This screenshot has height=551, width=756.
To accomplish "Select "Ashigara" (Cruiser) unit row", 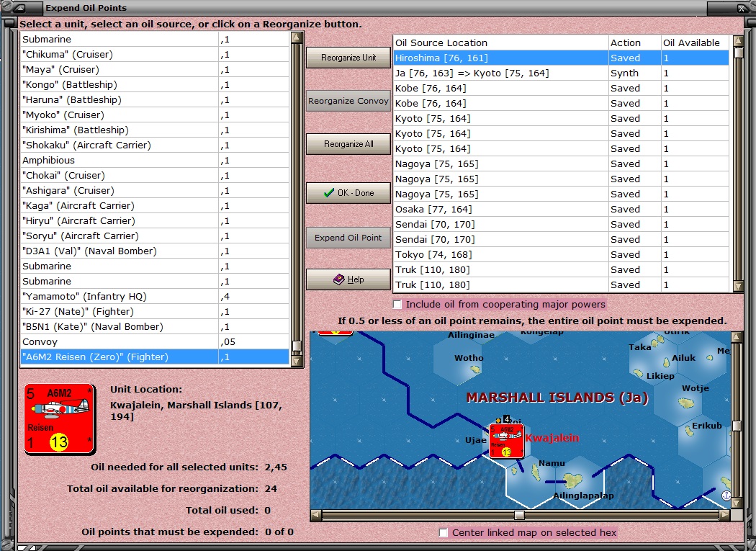I will [155, 191].
